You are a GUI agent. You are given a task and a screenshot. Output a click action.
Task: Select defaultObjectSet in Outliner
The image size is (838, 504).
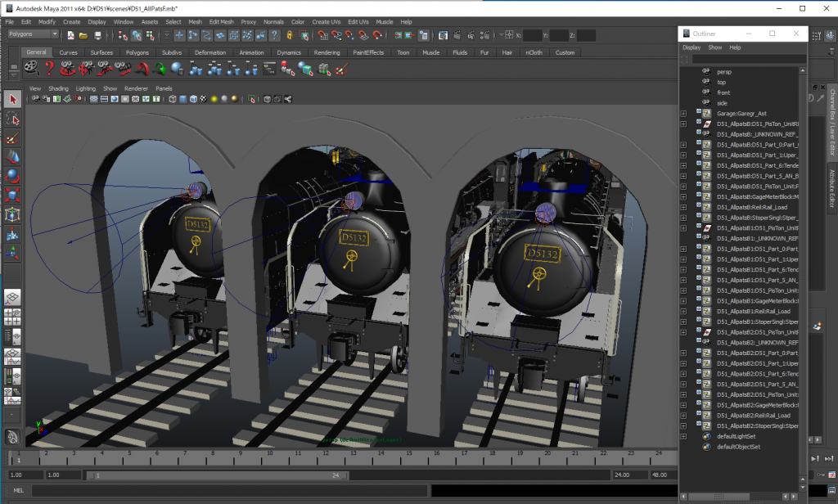tap(738, 447)
